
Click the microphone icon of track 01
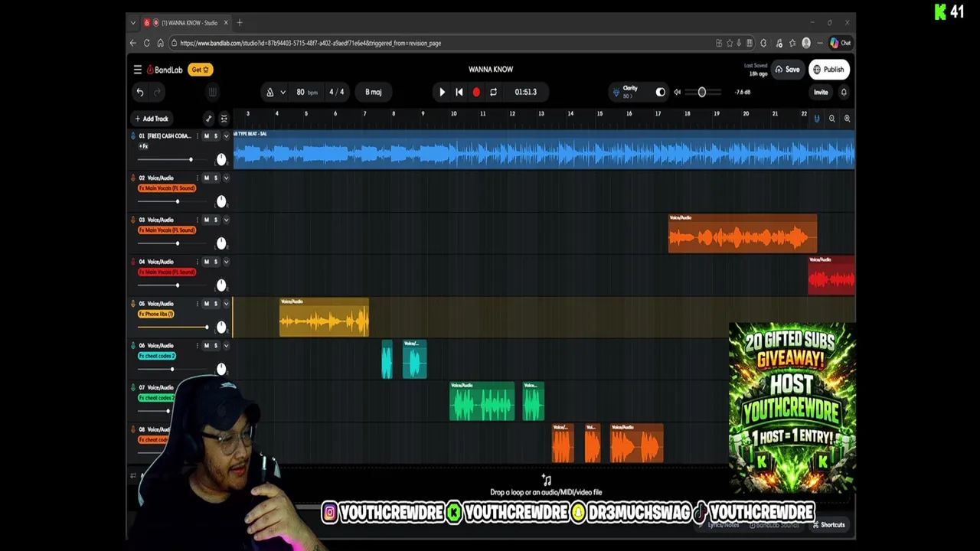(x=133, y=136)
